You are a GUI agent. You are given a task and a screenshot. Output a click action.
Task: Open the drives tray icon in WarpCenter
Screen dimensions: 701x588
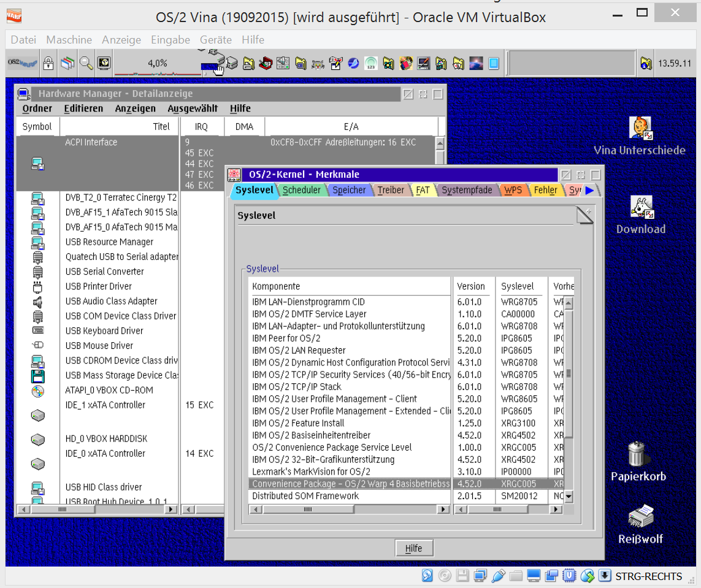pos(231,63)
